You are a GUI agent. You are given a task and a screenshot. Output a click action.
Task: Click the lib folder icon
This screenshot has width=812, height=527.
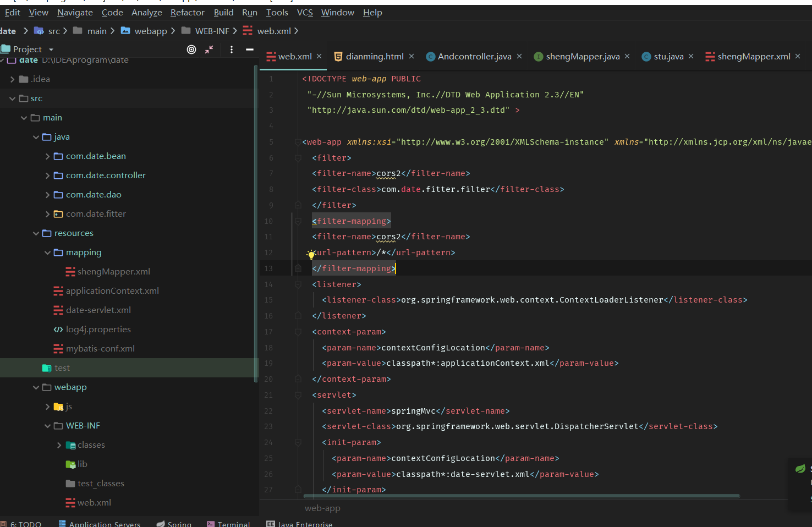coord(70,464)
